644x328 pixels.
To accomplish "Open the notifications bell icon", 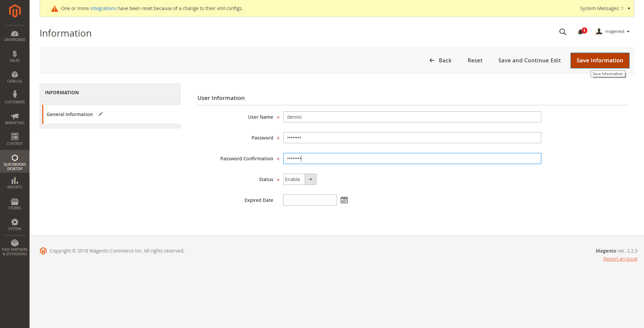I will pyautogui.click(x=581, y=32).
